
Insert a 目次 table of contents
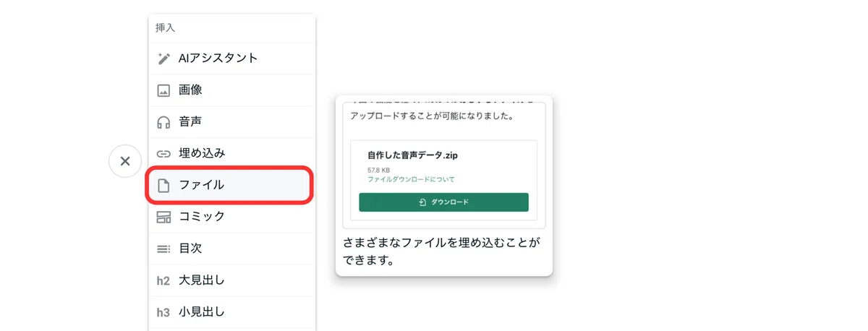[232, 249]
